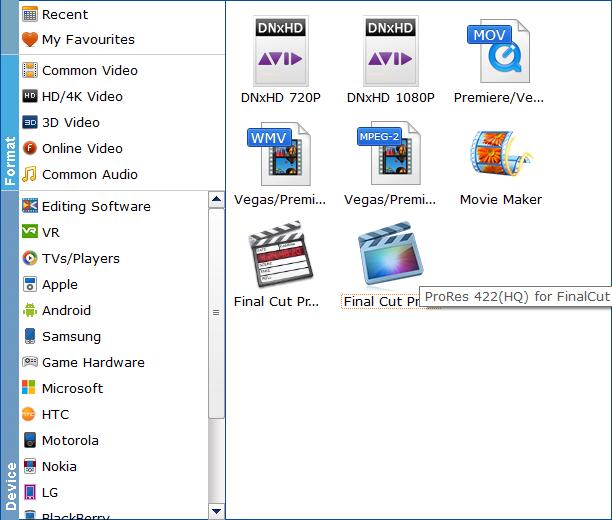
Task: Click the TVs/Players disc icon
Action: (30, 258)
